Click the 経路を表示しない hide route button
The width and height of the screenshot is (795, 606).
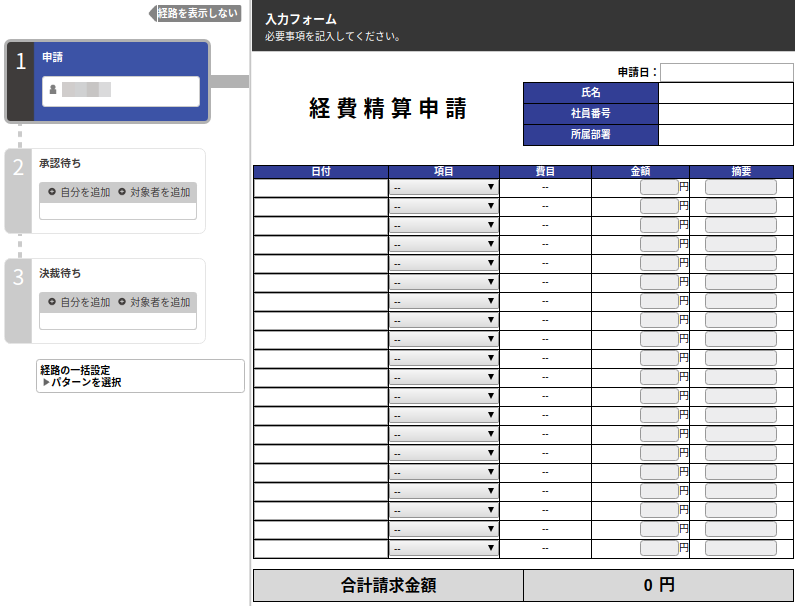coord(195,13)
